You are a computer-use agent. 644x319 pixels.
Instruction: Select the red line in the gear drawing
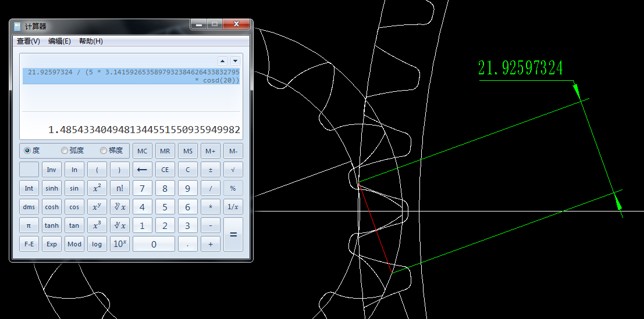(x=375, y=228)
